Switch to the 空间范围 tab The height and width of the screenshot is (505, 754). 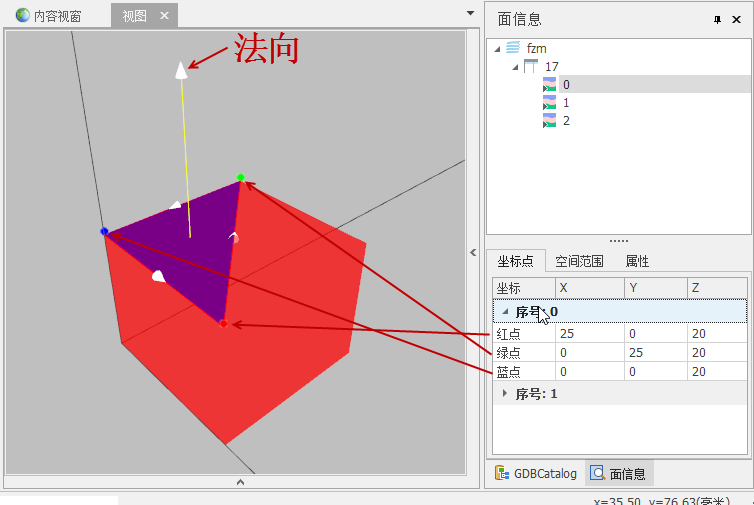click(582, 261)
